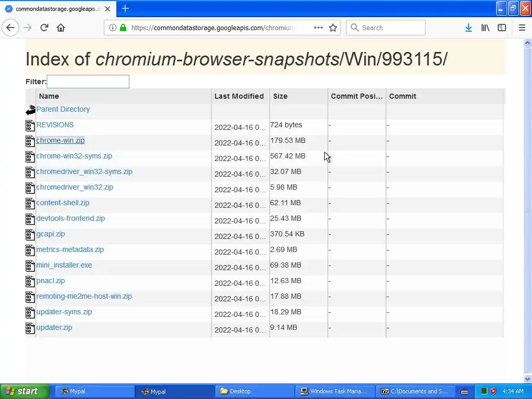Image resolution: width=532 pixels, height=399 pixels.
Task: Go back to the previous page
Action: click(x=10, y=28)
